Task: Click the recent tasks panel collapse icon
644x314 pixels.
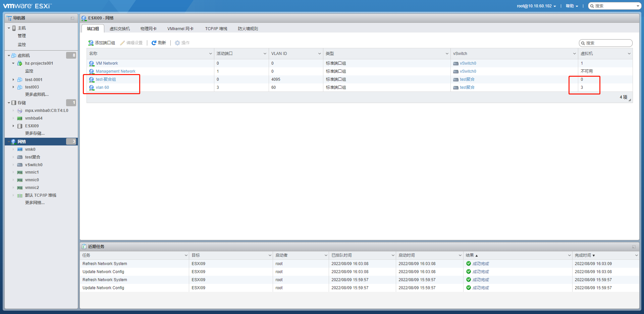Action: pos(634,247)
